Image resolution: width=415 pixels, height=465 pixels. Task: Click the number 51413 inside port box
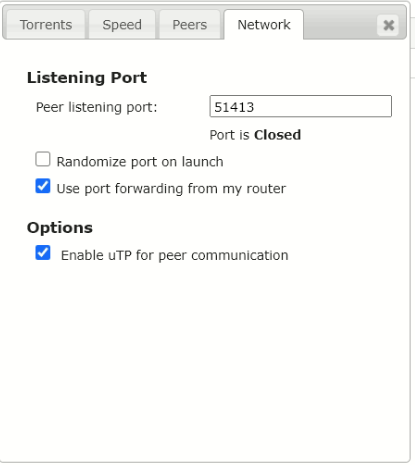[x=234, y=107]
